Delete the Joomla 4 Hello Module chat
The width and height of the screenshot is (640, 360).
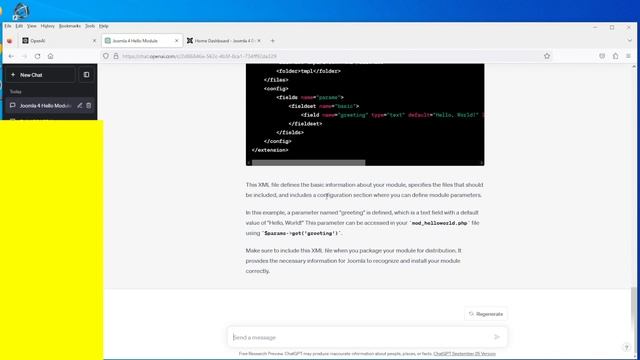(89, 106)
